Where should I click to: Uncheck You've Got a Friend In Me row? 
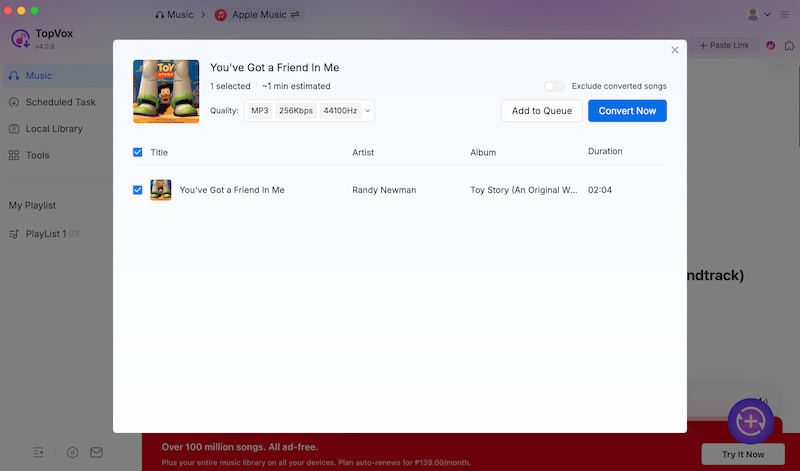(x=138, y=190)
